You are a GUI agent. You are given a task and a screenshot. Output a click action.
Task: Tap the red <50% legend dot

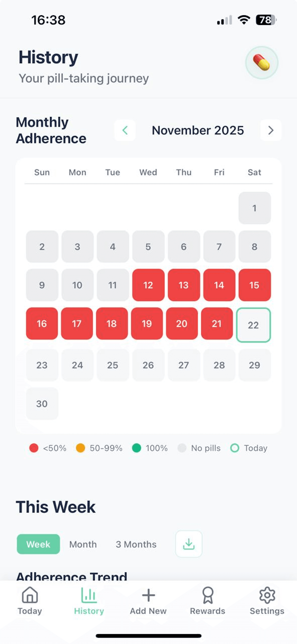coord(34,448)
